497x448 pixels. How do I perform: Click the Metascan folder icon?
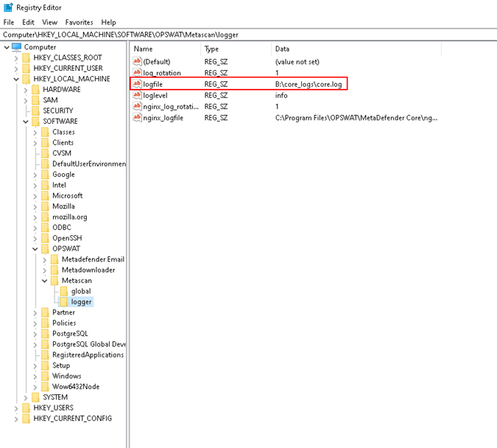(x=55, y=281)
